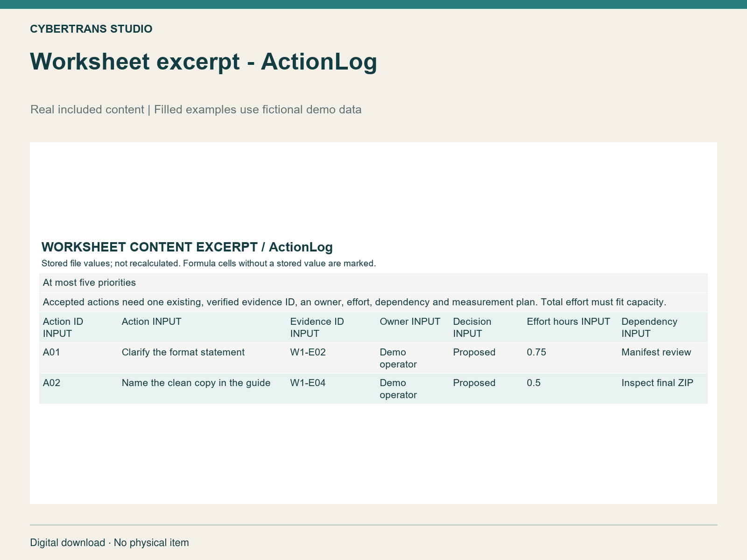Click the 'Real included content' subtitle line

tap(196, 110)
